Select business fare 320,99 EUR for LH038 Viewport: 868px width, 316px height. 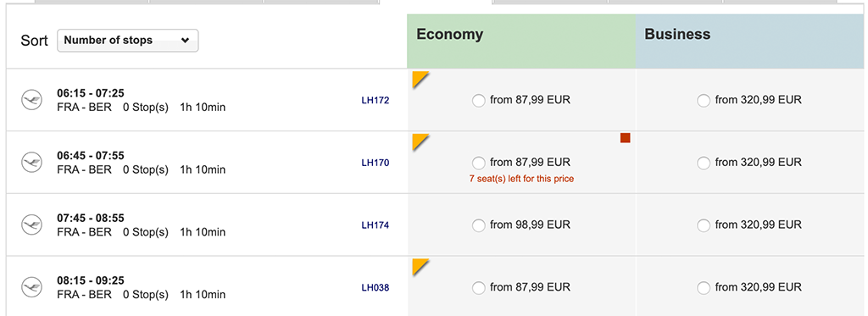704,288
